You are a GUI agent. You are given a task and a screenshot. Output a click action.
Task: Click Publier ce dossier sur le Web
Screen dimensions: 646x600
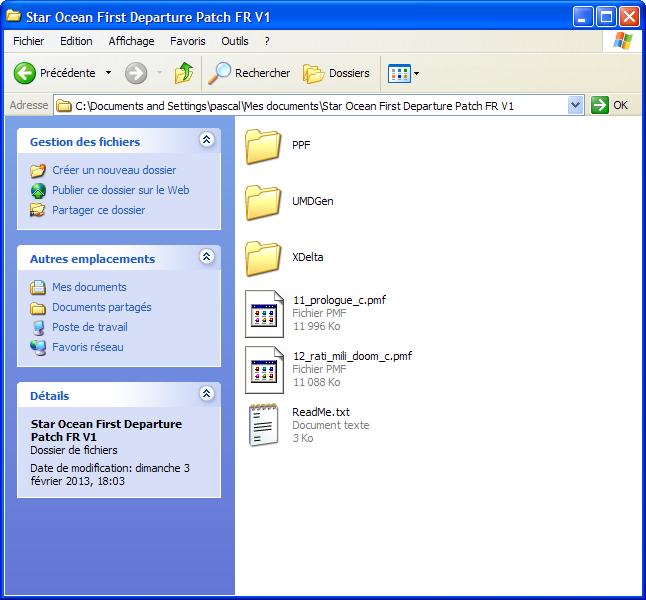coord(121,190)
